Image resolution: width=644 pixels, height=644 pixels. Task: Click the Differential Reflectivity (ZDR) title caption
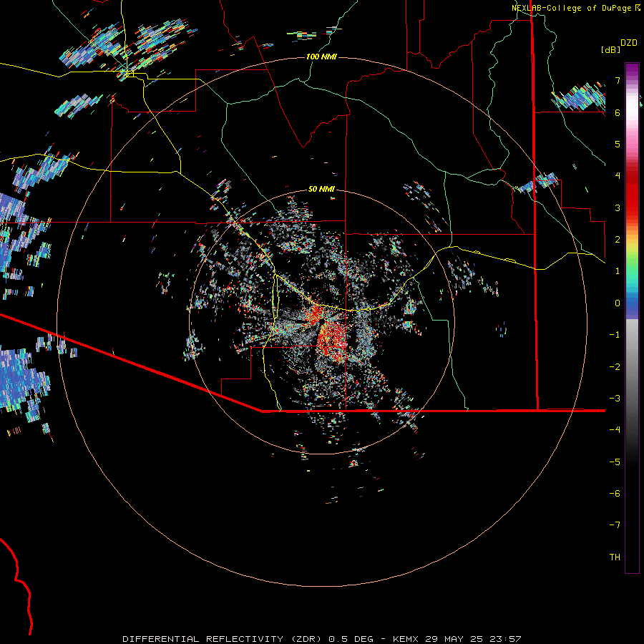click(x=321, y=639)
